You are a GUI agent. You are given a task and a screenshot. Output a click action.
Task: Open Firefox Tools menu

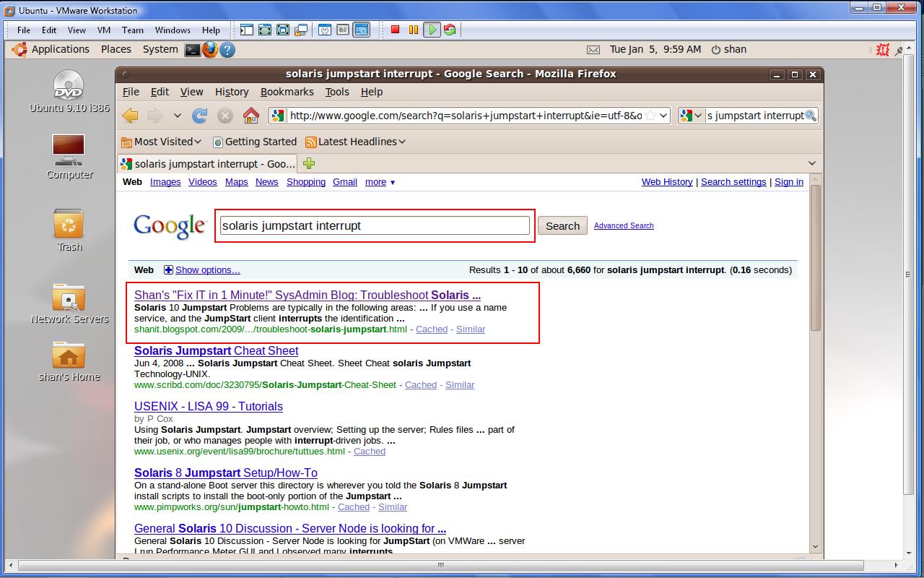point(336,92)
